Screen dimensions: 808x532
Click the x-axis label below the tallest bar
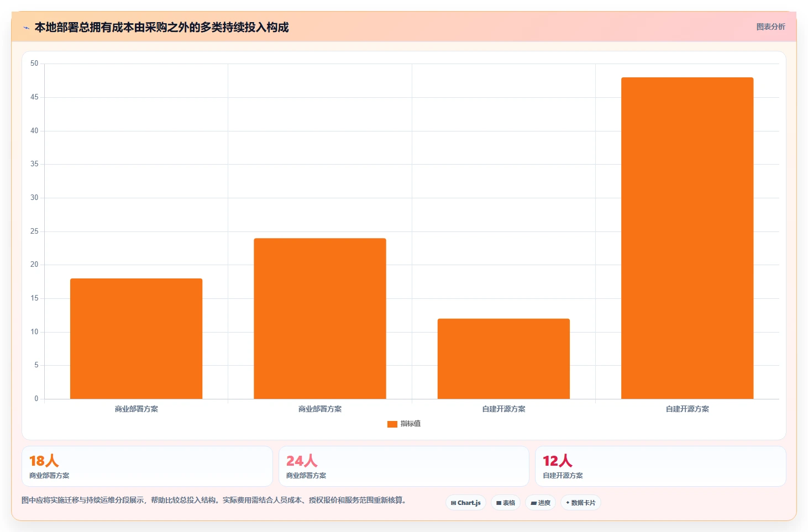pos(688,409)
